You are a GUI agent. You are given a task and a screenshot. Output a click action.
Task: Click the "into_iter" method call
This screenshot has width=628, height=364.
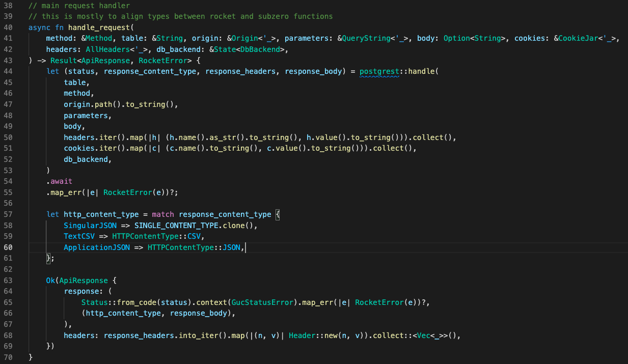click(198, 335)
